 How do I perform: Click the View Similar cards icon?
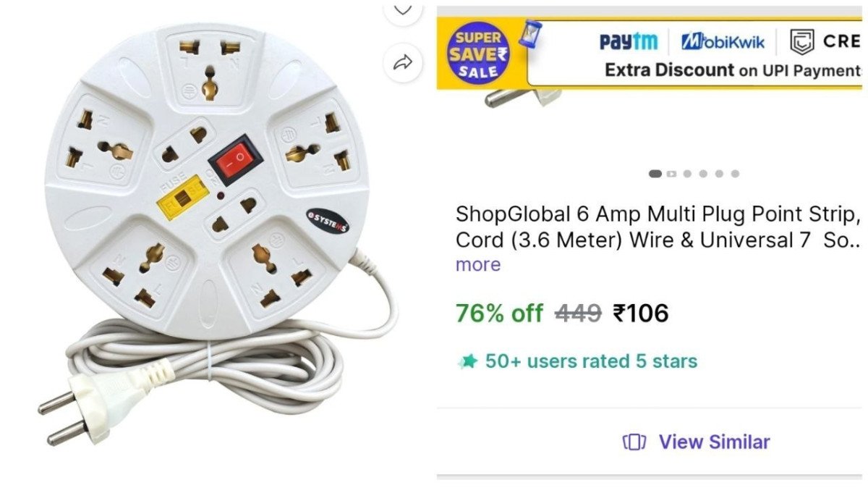[x=634, y=442]
